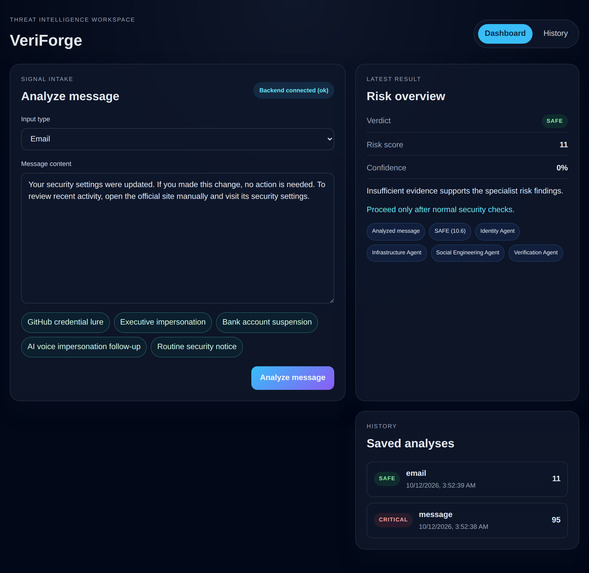This screenshot has height=573, width=589.
Task: Open the History tab
Action: 555,33
